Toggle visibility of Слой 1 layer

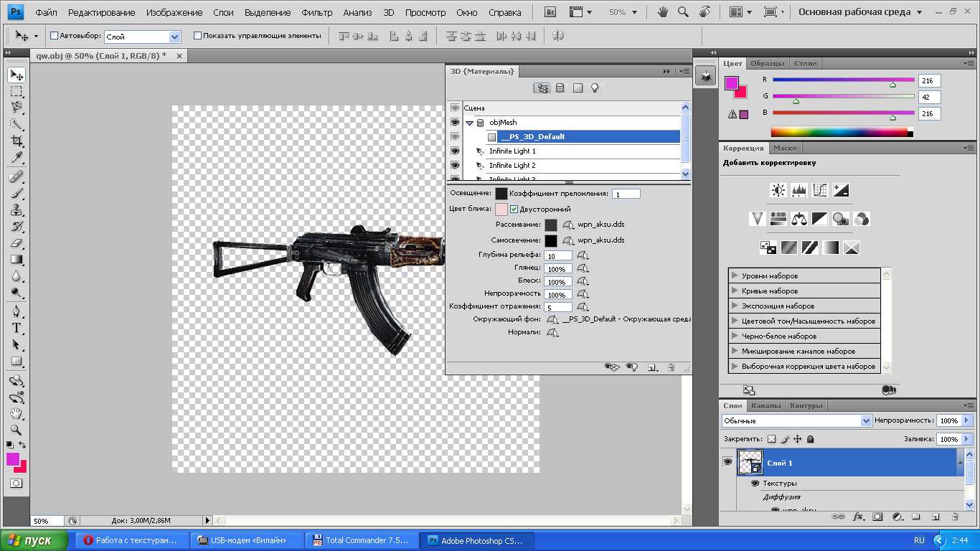pyautogui.click(x=727, y=463)
